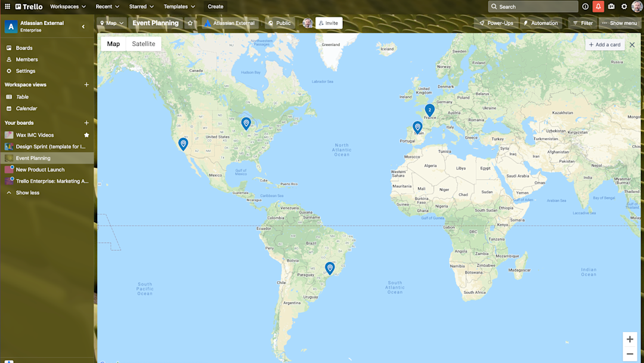This screenshot has width=644, height=363.
Task: Open the Calendar workspace view
Action: [26, 108]
